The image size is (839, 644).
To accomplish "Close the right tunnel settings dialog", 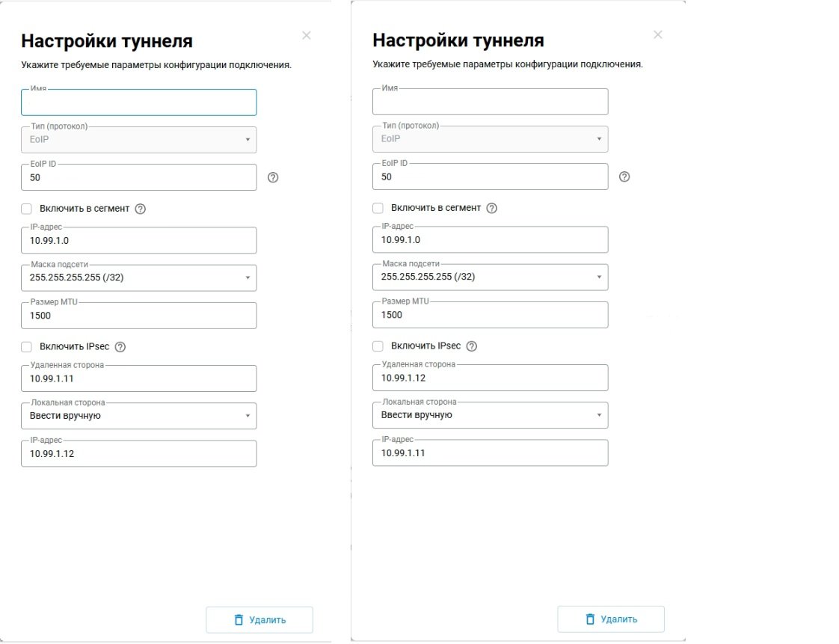I will point(658,34).
